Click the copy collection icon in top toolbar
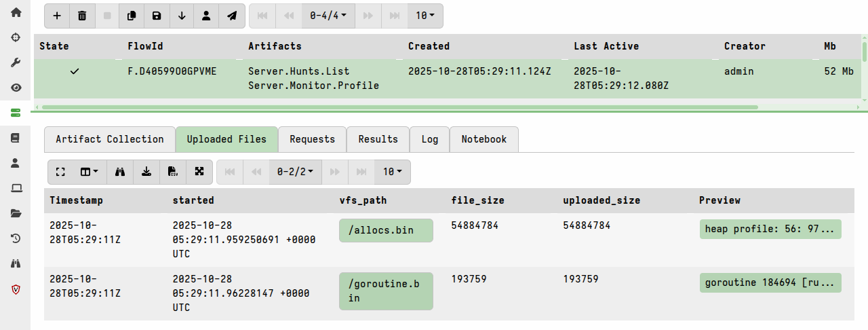Viewport: 868px width, 330px height. (132, 16)
